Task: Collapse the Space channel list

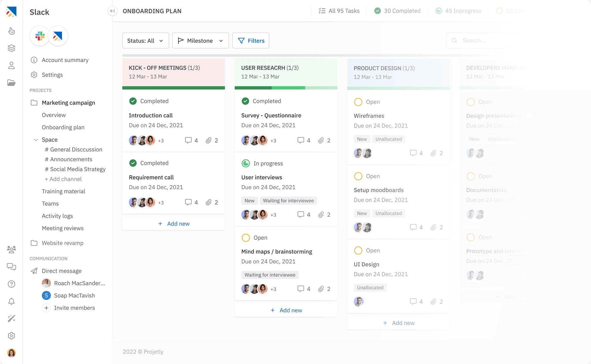Action: 36,140
